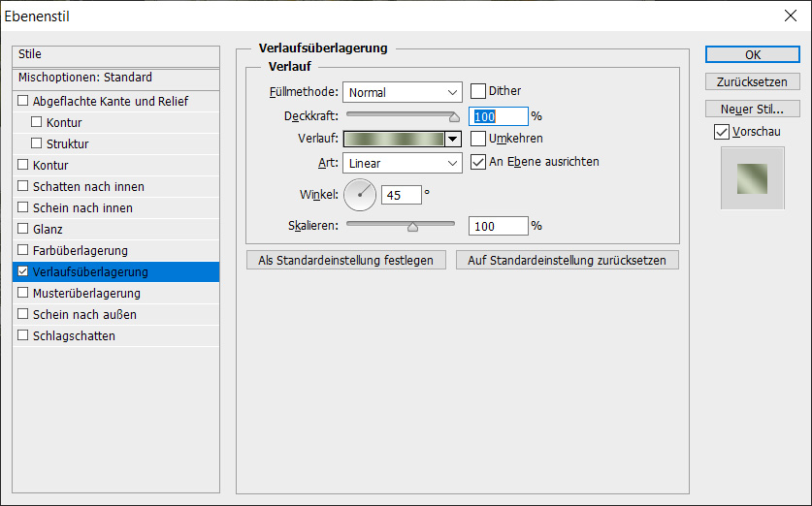Viewport: 812px width, 506px height.
Task: Close the Ebenenstil dialog
Action: pos(791,16)
